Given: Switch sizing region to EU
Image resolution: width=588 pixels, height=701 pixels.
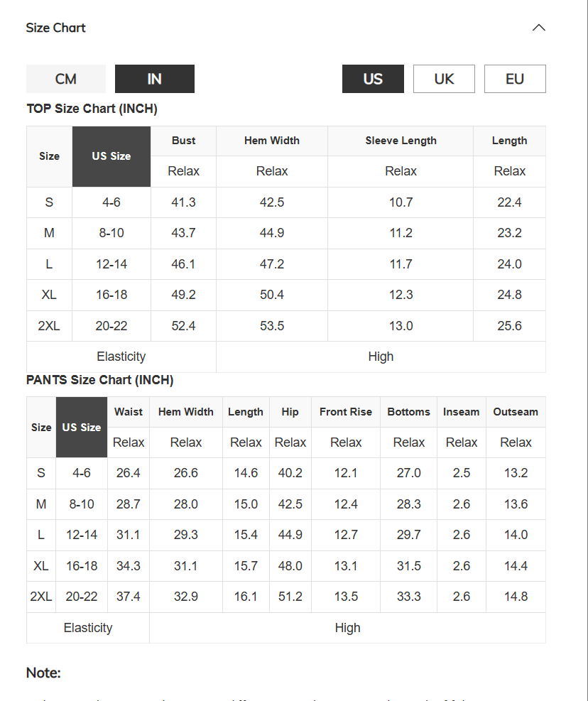Looking at the screenshot, I should [x=515, y=79].
